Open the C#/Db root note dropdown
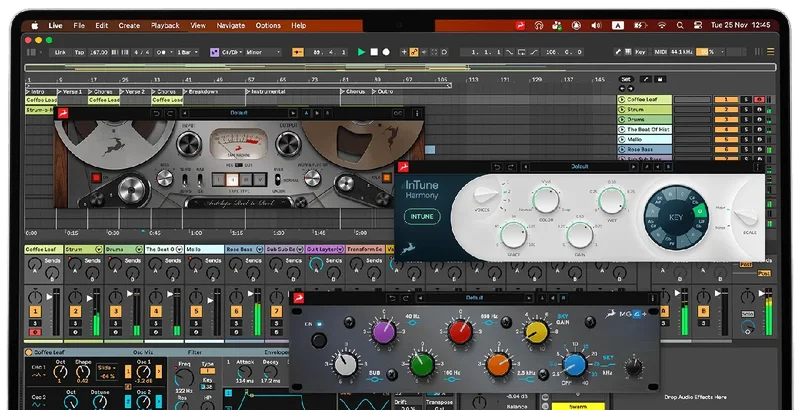 click(x=232, y=52)
